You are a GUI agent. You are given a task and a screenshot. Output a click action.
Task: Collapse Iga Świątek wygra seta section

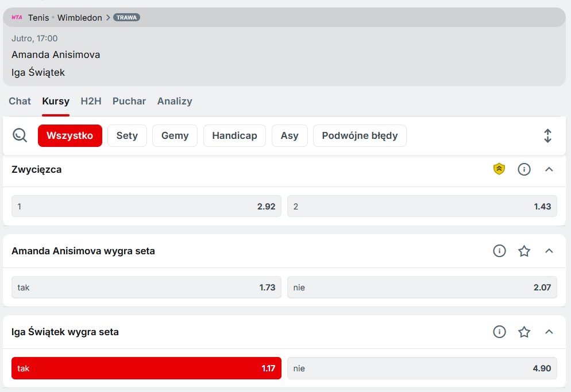click(x=549, y=332)
